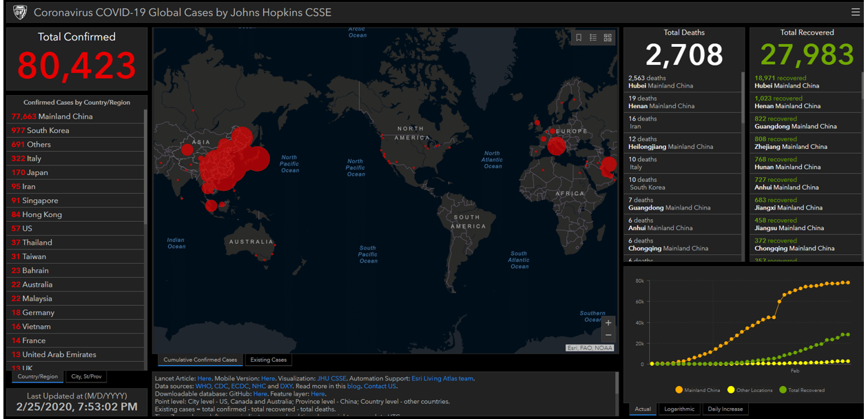Show the Actual chart view
The height and width of the screenshot is (419, 868).
643,409
